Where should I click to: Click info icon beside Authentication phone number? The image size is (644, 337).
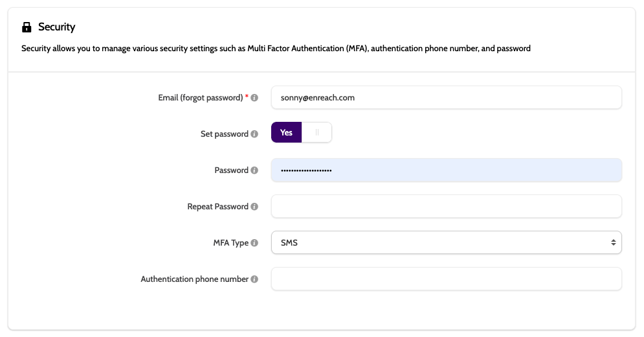pos(254,279)
